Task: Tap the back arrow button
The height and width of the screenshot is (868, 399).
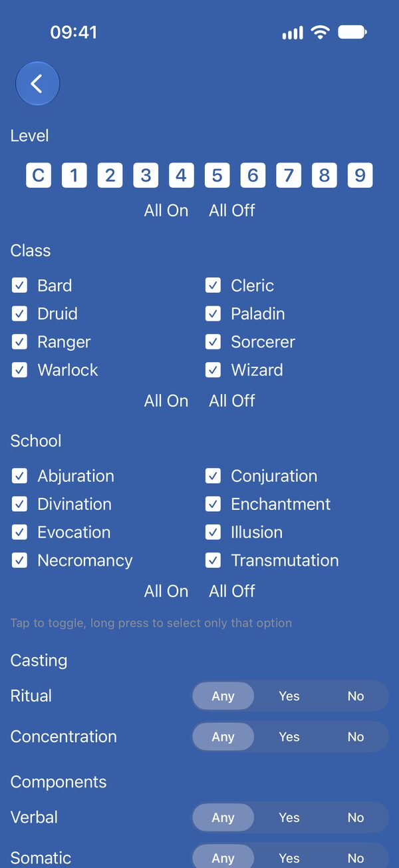Action: [x=37, y=84]
